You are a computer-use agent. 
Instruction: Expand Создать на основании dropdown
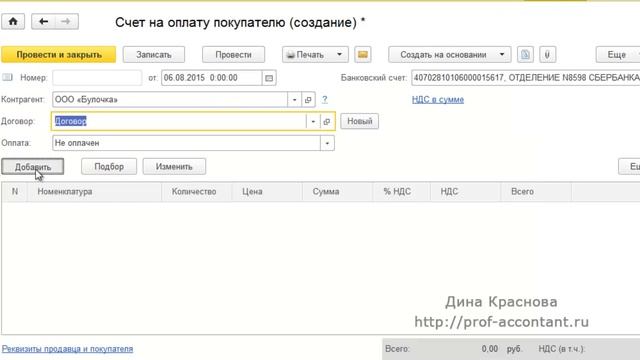point(502,55)
